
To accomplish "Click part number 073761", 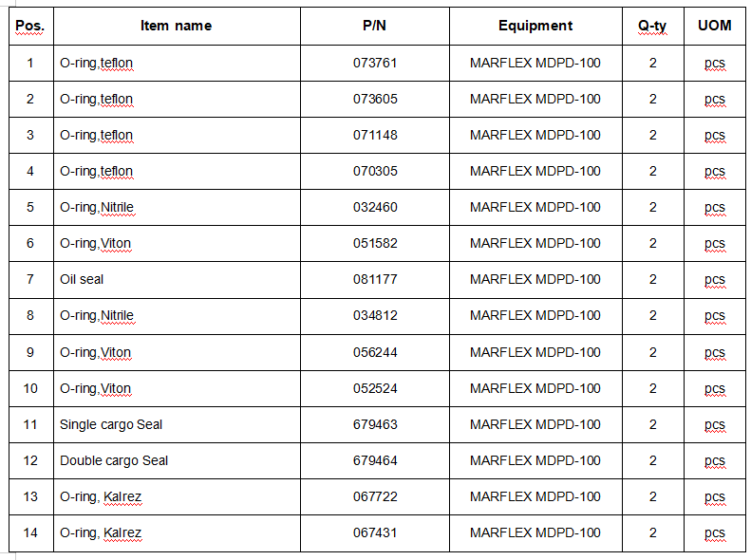I will click(x=374, y=63).
